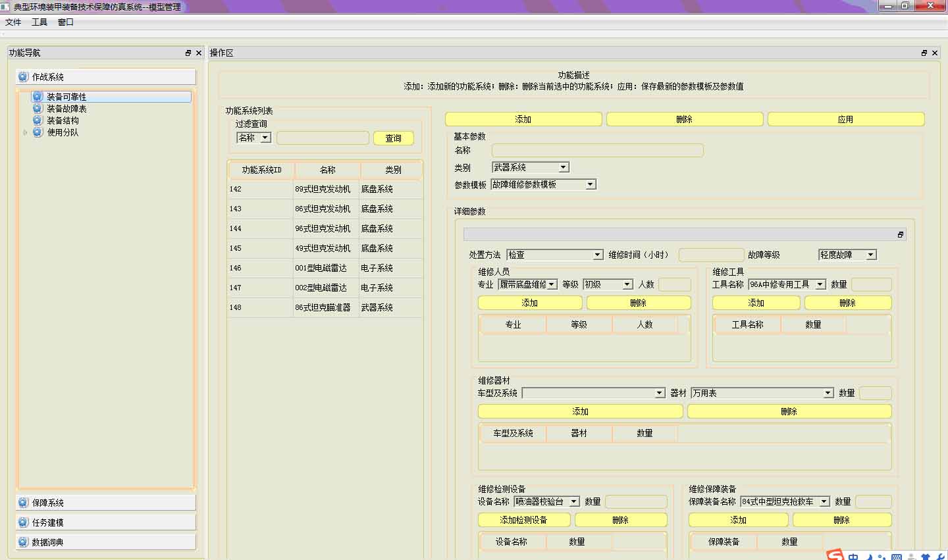Click the 装备可靠性 tree icon
948x560 pixels.
pos(38,97)
